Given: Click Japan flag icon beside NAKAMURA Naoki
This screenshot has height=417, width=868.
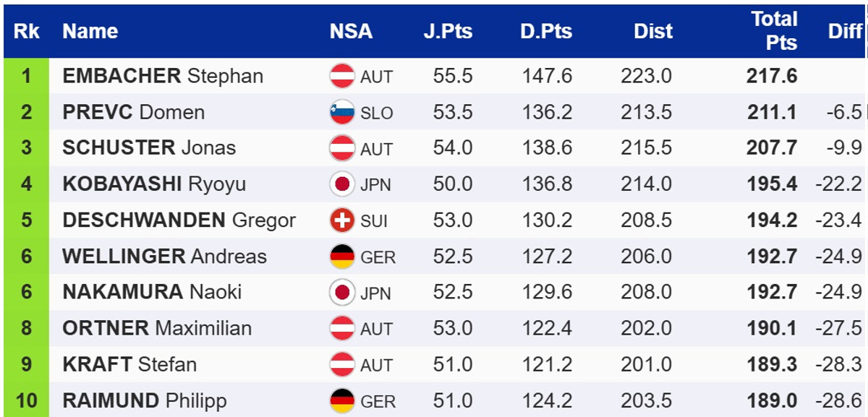Looking at the screenshot, I should [x=342, y=292].
